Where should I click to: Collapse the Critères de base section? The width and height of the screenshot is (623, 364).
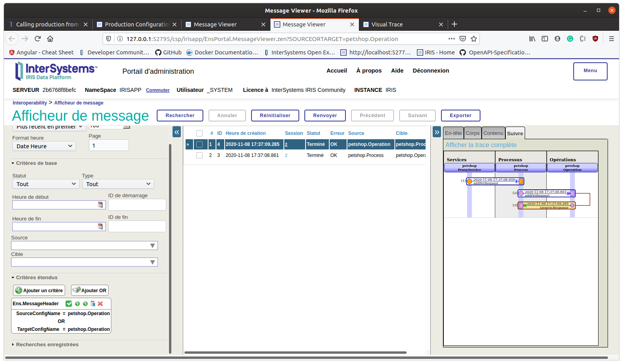click(x=34, y=163)
